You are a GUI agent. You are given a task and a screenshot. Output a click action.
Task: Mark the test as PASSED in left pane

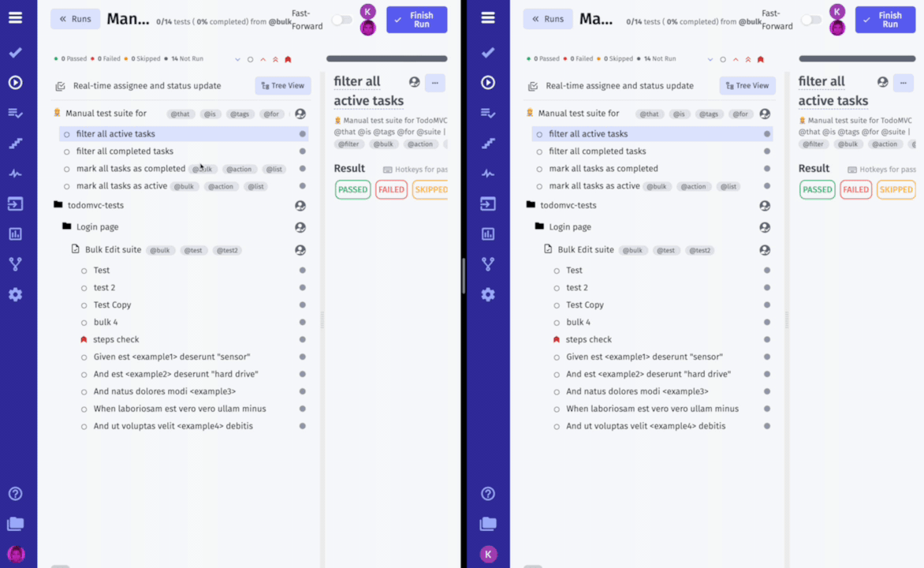pyautogui.click(x=353, y=189)
